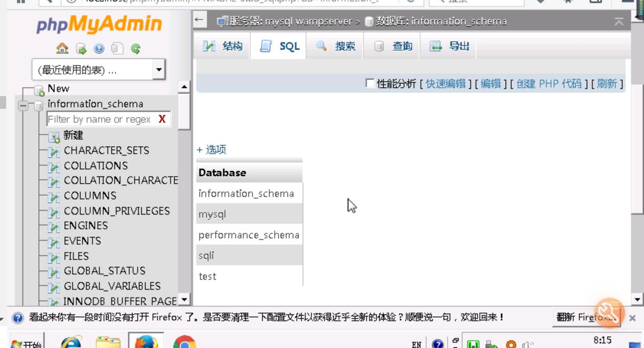644x348 pixels.
Task: Select the information_schema result row
Action: click(250, 193)
